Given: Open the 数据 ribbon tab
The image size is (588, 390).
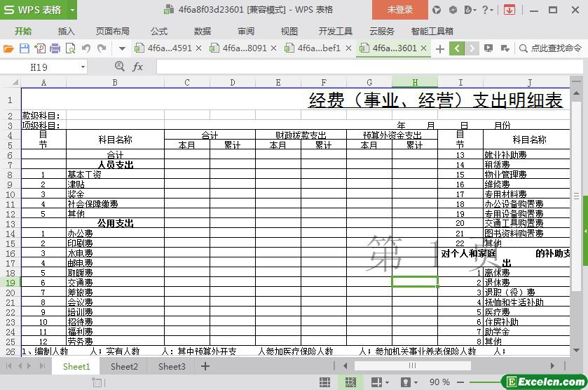Looking at the screenshot, I should pos(203,31).
